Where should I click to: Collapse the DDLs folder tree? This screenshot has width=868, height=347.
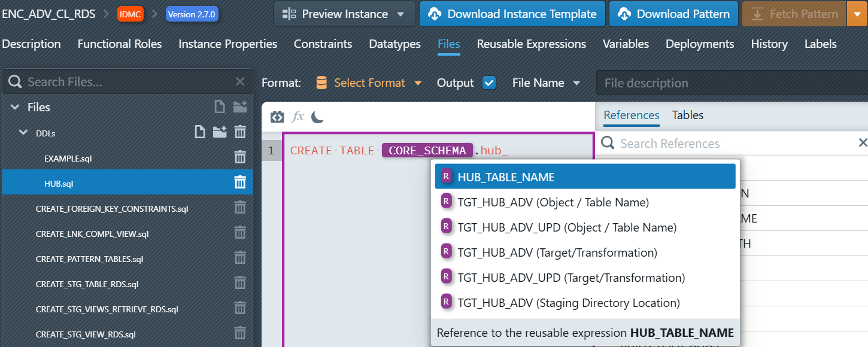click(x=23, y=133)
